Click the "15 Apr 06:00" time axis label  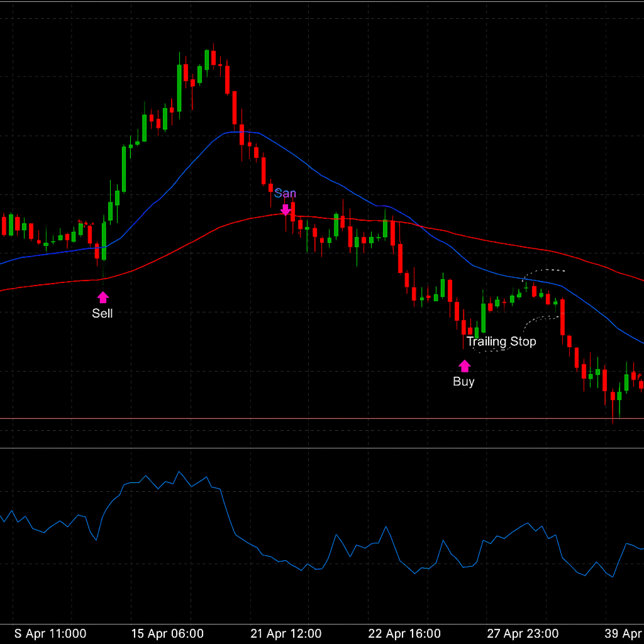pos(167,633)
